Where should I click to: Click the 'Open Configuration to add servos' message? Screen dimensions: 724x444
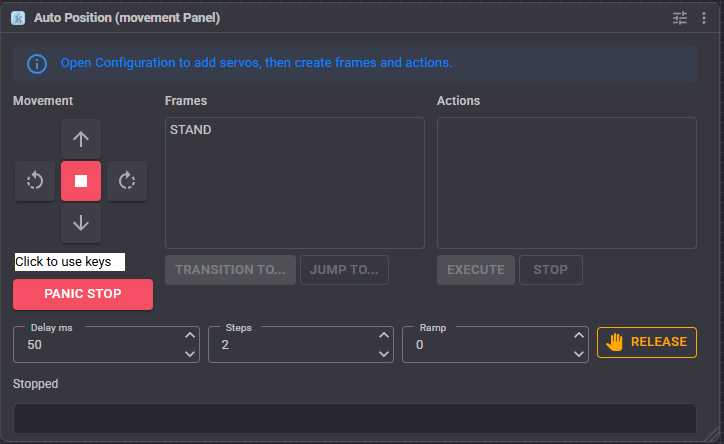coord(256,63)
